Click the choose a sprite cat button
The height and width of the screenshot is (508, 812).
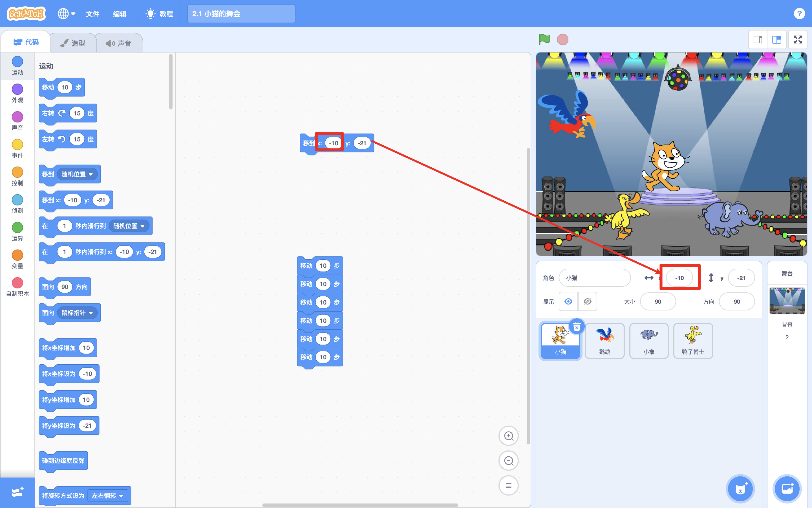pos(740,489)
